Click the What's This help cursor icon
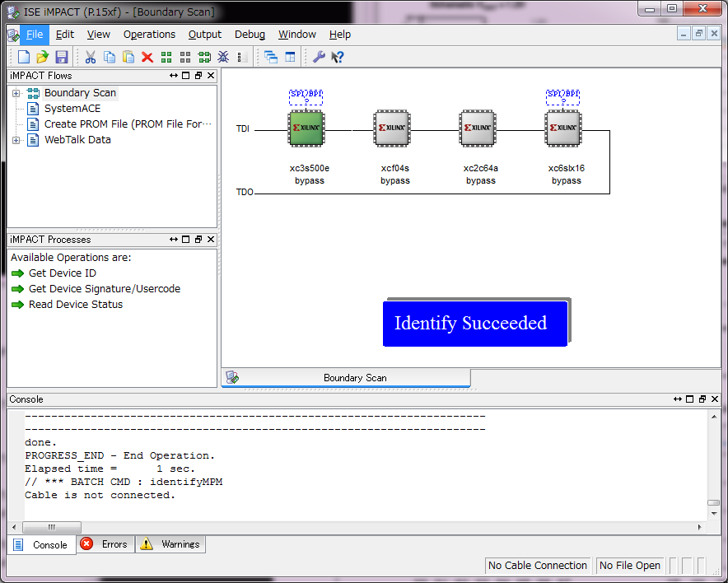Image resolution: width=728 pixels, height=583 pixels. (338, 57)
